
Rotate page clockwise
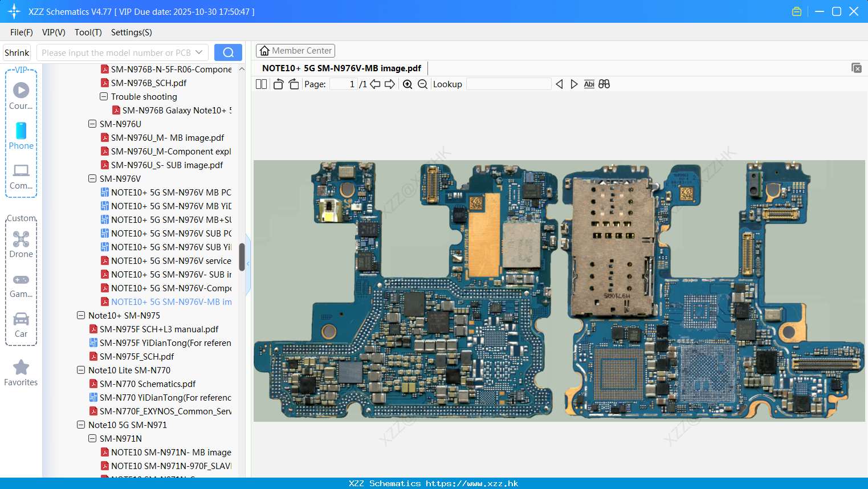pyautogui.click(x=294, y=84)
